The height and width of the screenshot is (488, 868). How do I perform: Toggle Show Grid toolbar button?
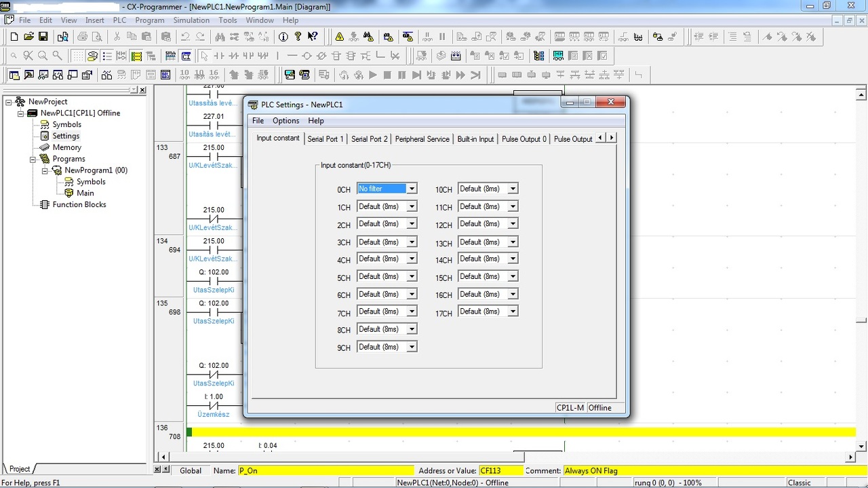(x=78, y=56)
